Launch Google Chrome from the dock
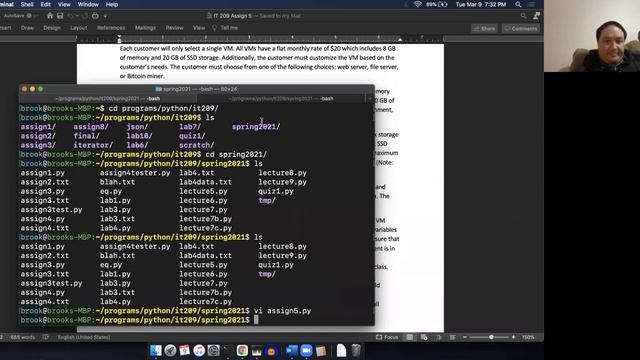Viewport: 640px width, 360px height. pyautogui.click(x=242, y=350)
